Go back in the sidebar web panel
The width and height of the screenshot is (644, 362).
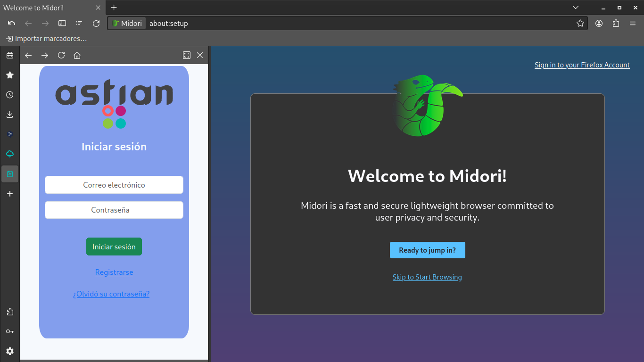point(28,55)
